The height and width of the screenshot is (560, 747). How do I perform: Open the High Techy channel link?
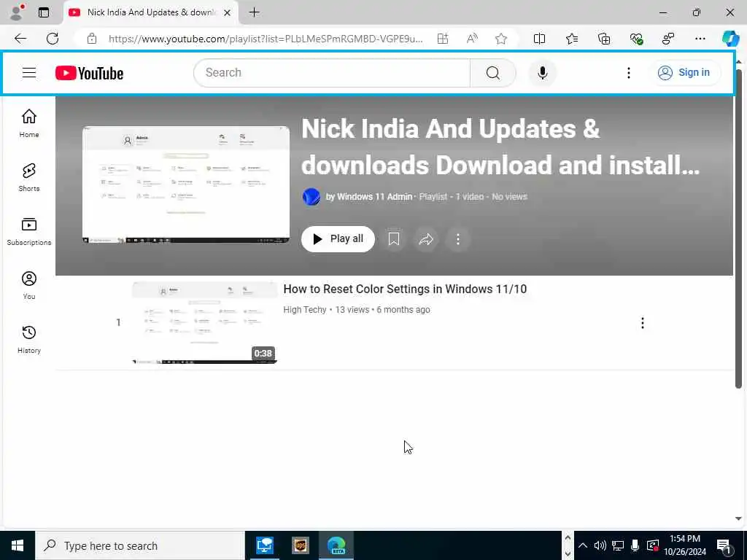tap(305, 309)
